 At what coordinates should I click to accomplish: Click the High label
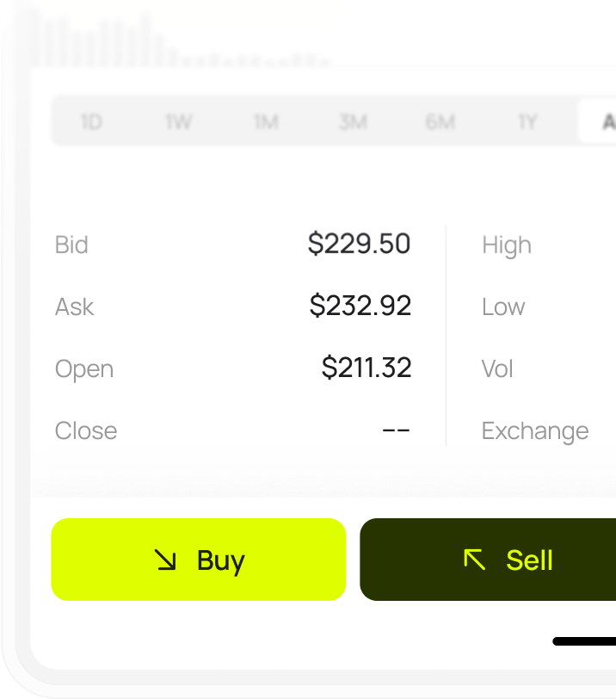(x=507, y=245)
